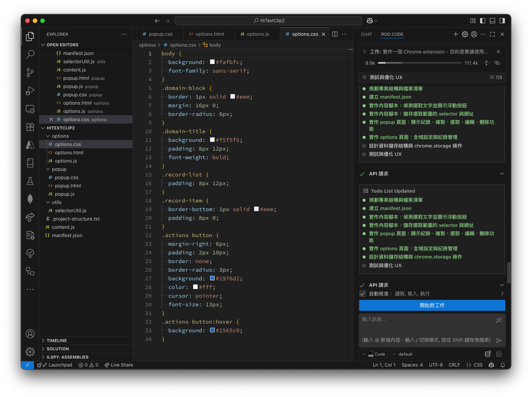Toggle the primary side bar

click(483, 21)
